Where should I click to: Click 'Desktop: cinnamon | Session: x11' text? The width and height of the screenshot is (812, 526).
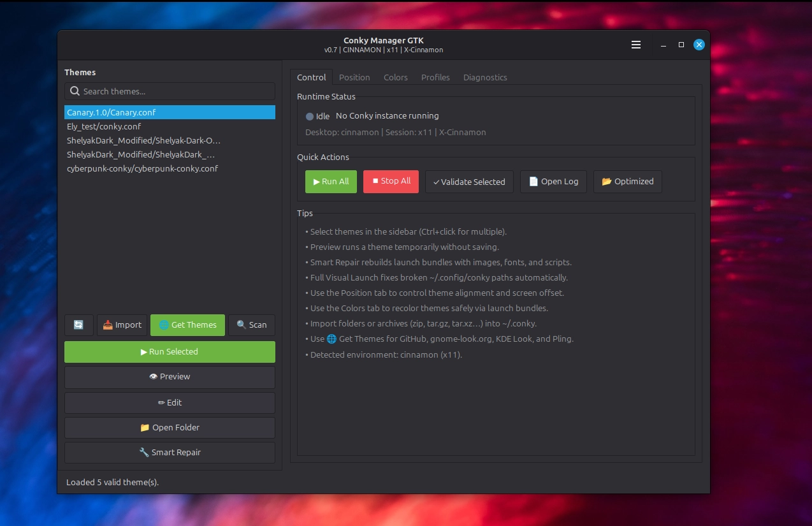click(x=396, y=133)
